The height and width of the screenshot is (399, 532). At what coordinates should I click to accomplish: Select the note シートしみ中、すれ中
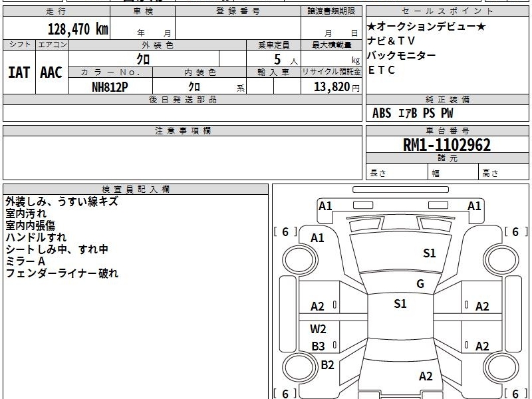pos(57,249)
